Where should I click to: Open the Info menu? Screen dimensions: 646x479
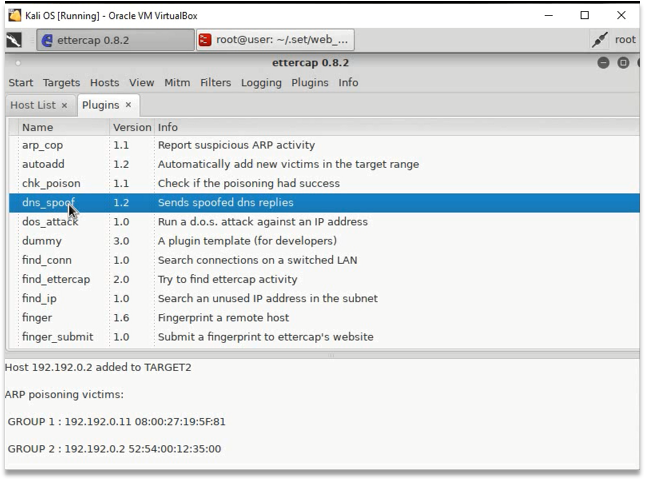[x=348, y=83]
